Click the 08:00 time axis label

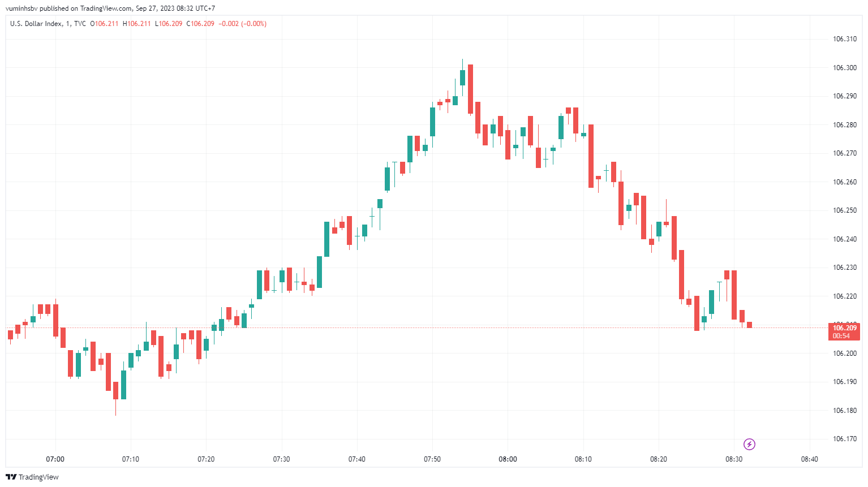point(508,459)
